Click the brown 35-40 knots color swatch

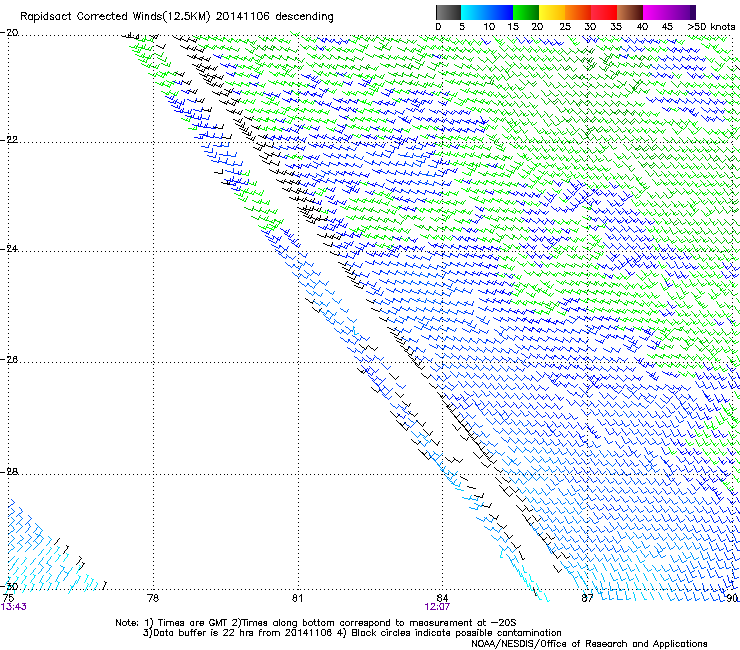point(630,12)
